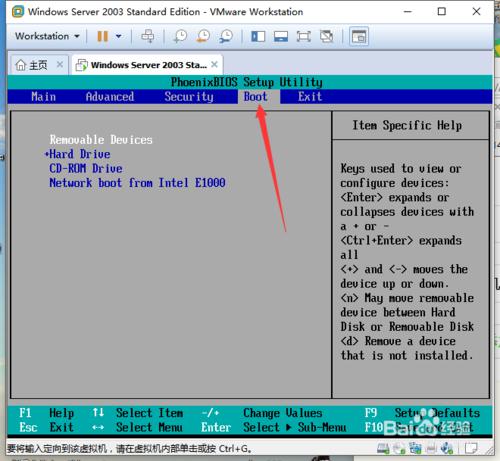Minimize the VMware Workstation window
The height and width of the screenshot is (461, 500).
tap(408, 12)
